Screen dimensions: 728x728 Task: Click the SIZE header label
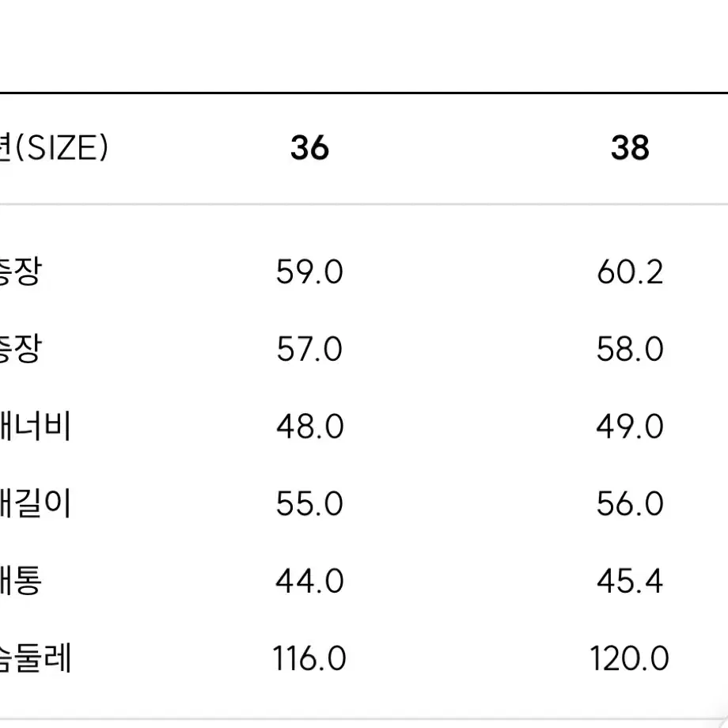pyautogui.click(x=54, y=148)
